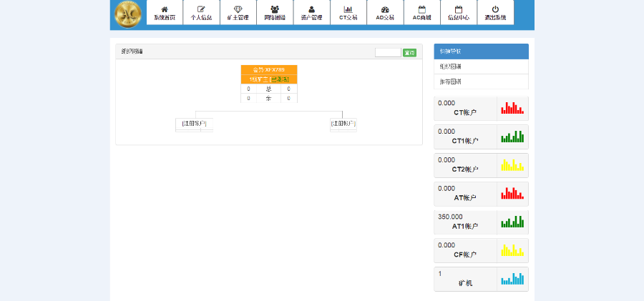Open the 网络图谱 group tab

275,13
